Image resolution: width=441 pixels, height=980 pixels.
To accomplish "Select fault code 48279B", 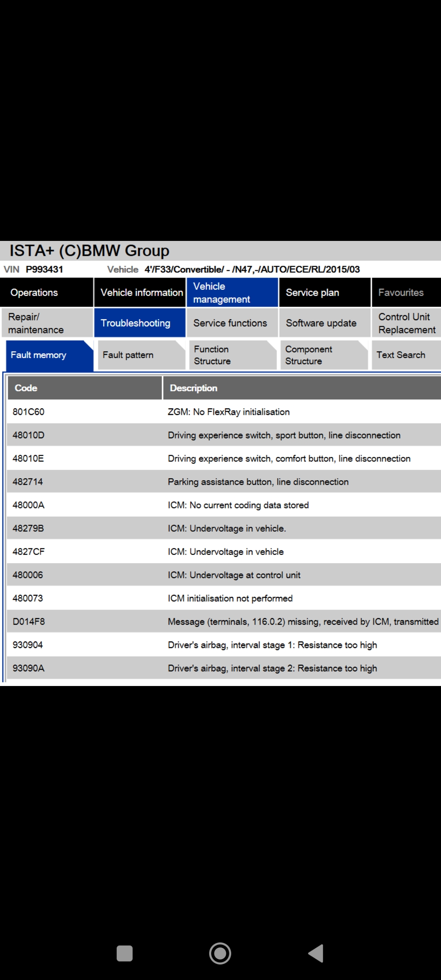I will coord(28,528).
